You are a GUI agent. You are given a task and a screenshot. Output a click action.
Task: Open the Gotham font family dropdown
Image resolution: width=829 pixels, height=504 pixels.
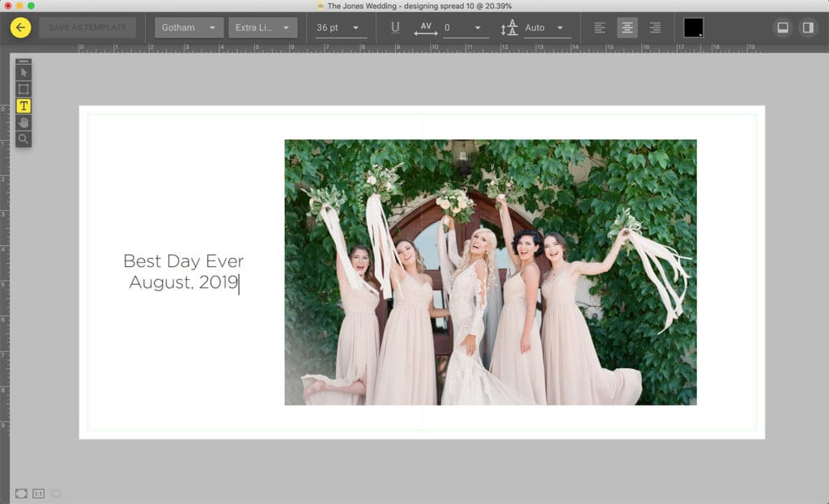(189, 28)
